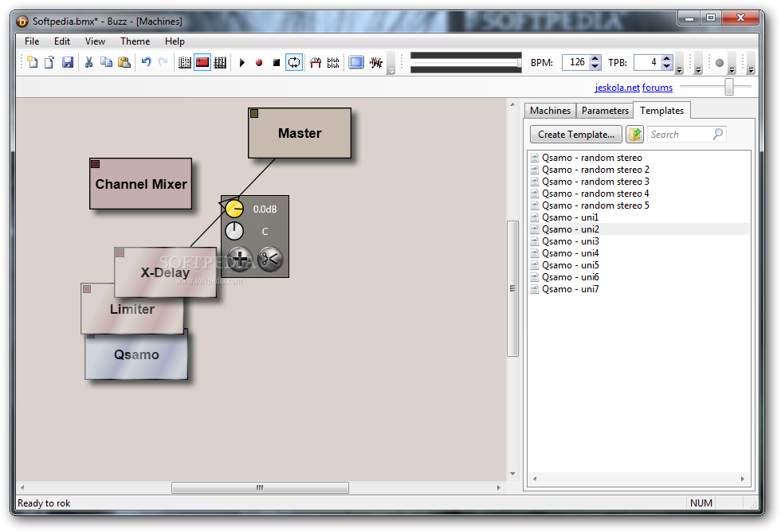Click the TPB value field

[647, 62]
